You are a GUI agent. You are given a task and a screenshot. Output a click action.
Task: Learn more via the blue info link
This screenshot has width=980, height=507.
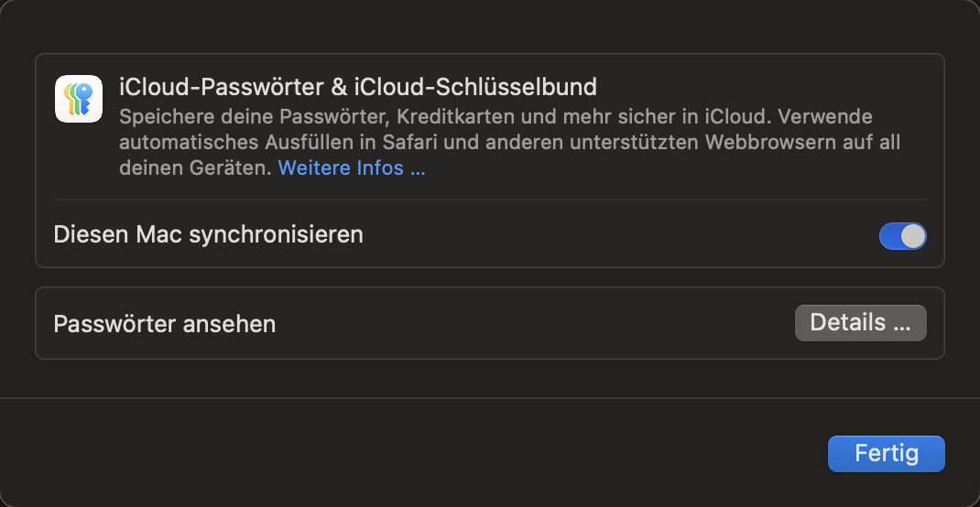[352, 168]
